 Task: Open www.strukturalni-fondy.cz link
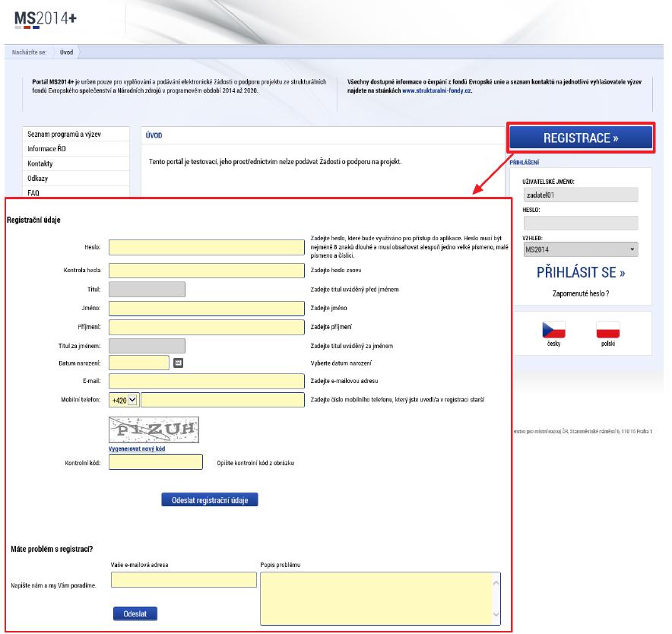coord(436,90)
